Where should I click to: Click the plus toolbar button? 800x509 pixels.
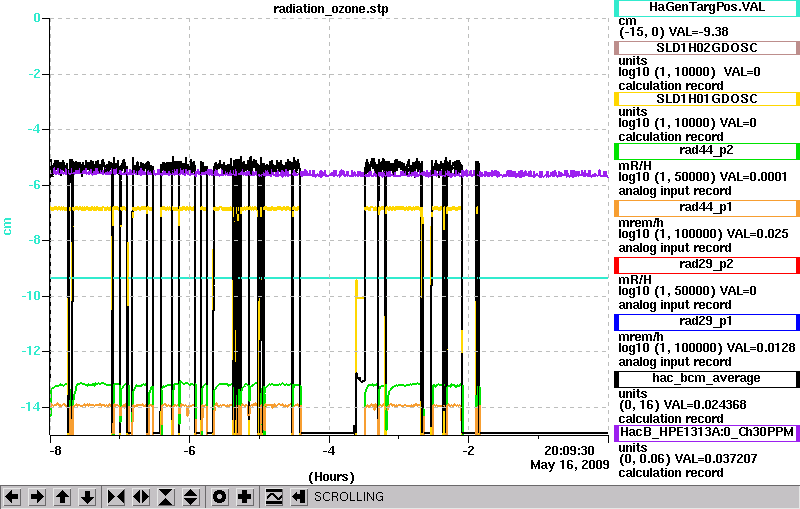click(x=245, y=497)
